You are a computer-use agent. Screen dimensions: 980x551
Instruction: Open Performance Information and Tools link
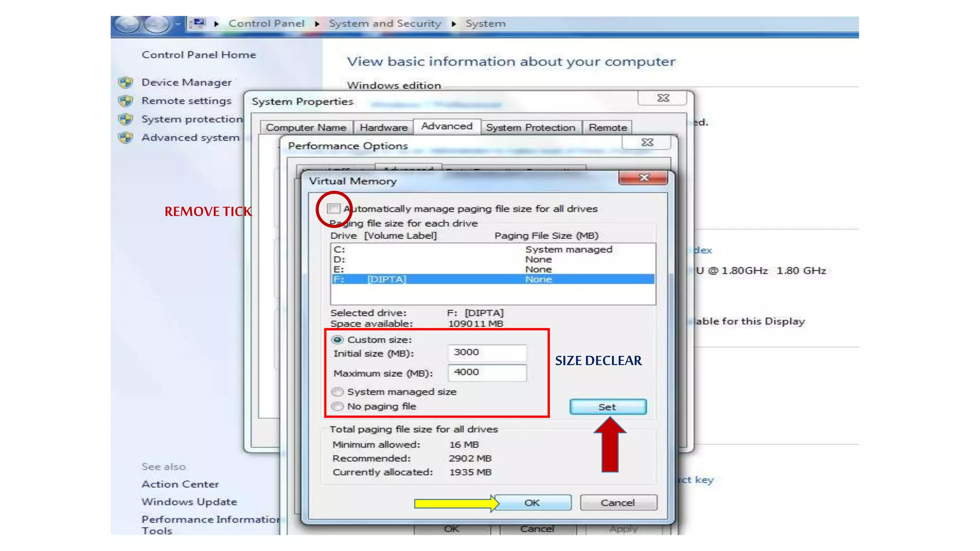point(211,525)
